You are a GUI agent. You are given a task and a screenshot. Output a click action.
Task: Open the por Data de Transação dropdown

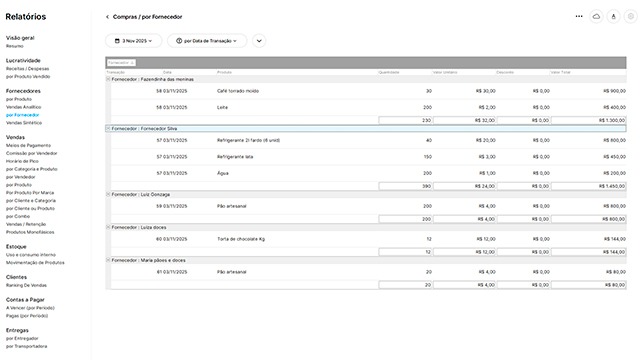[207, 41]
